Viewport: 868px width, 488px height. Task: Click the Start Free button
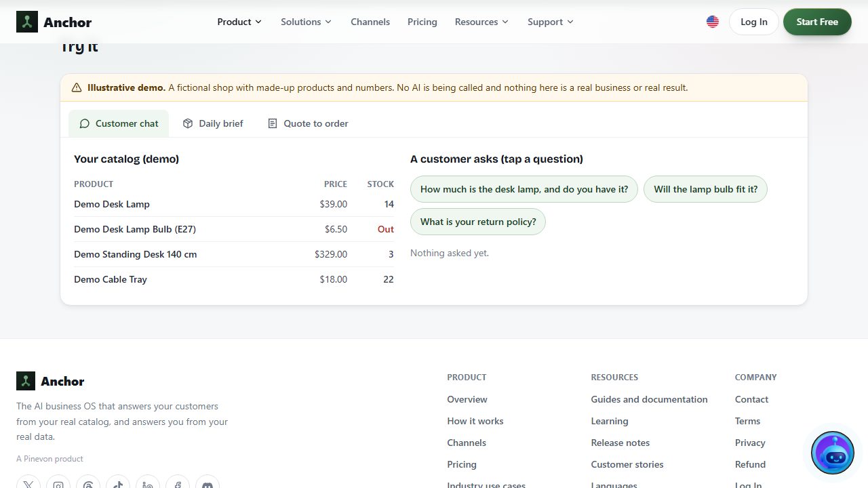[817, 22]
